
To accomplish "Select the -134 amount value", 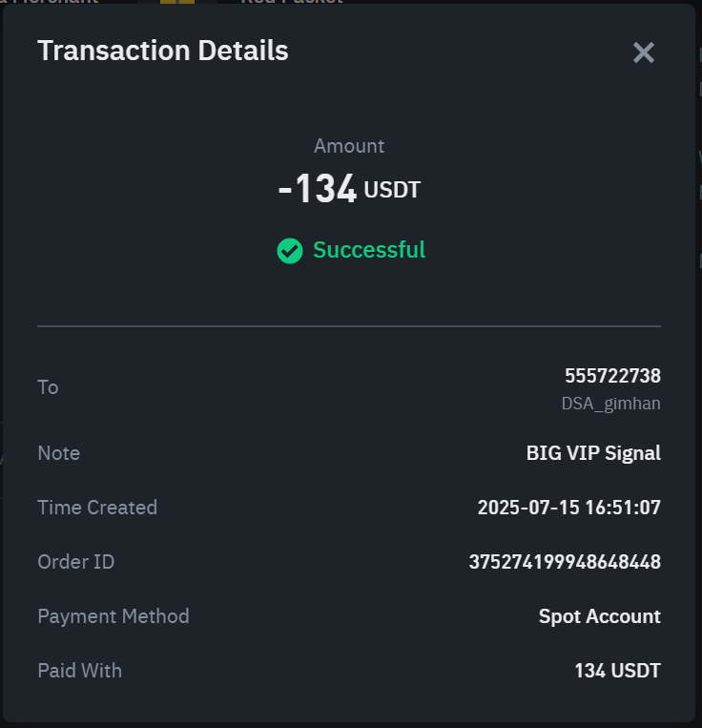I will click(318, 189).
